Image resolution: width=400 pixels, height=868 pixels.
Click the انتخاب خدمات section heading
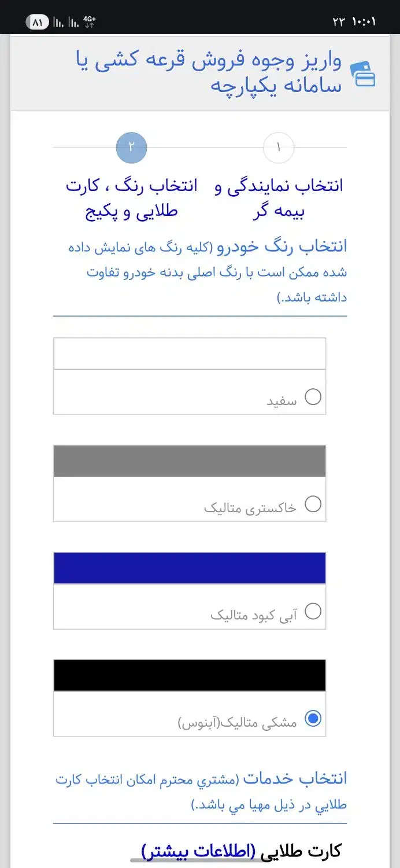(x=295, y=778)
